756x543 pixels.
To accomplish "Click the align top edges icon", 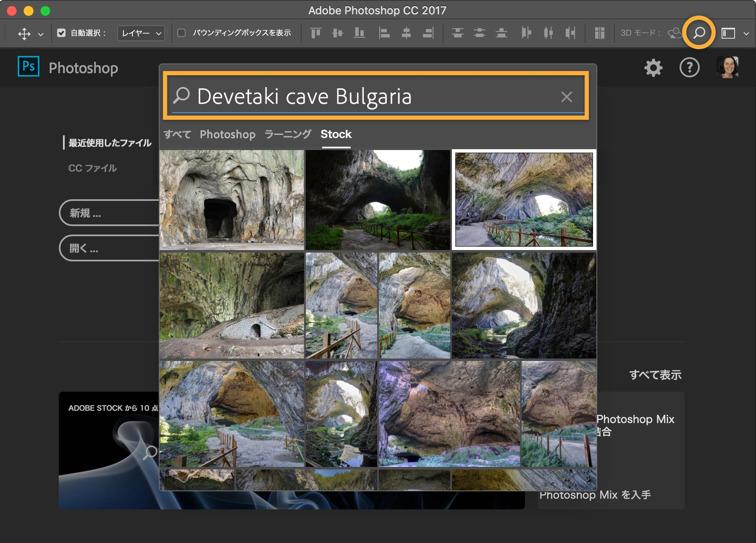I will (x=315, y=33).
